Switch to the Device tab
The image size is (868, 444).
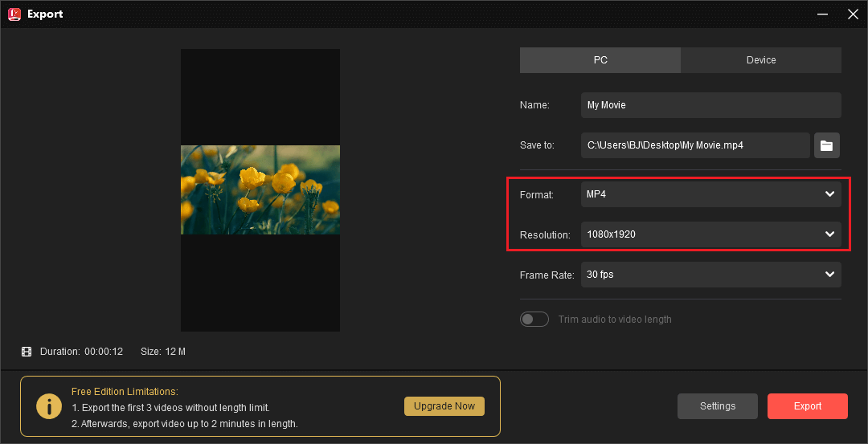tap(761, 60)
